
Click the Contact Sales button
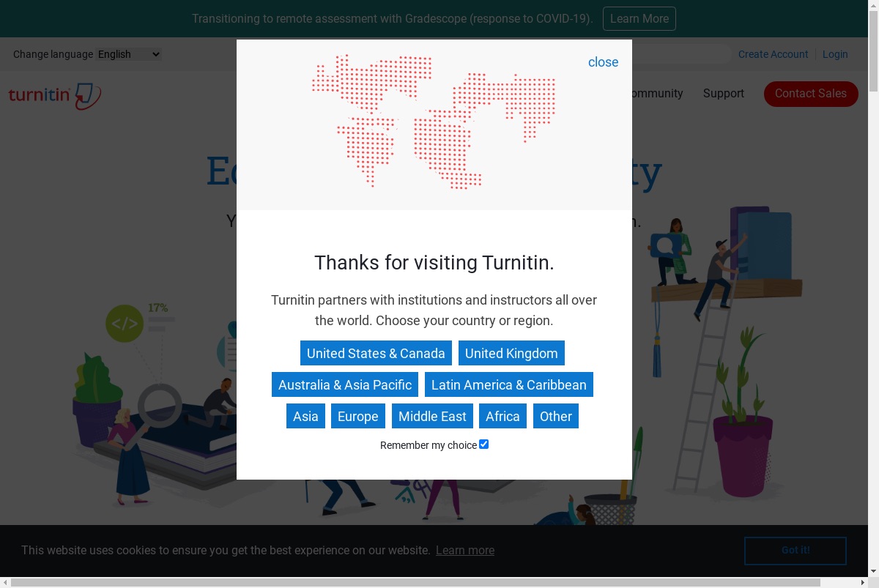click(811, 94)
